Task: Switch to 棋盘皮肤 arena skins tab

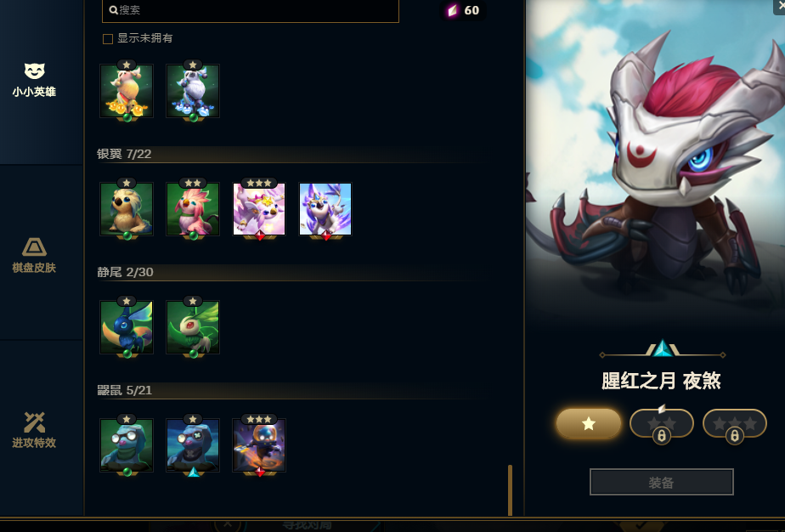Action: click(x=34, y=256)
